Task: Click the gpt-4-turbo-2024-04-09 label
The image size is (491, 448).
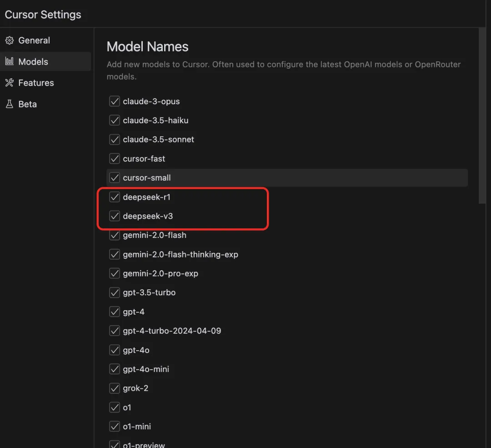Action: coord(172,331)
